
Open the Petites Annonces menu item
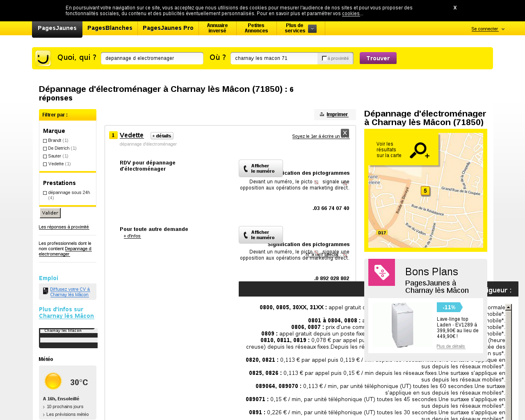coord(256,28)
